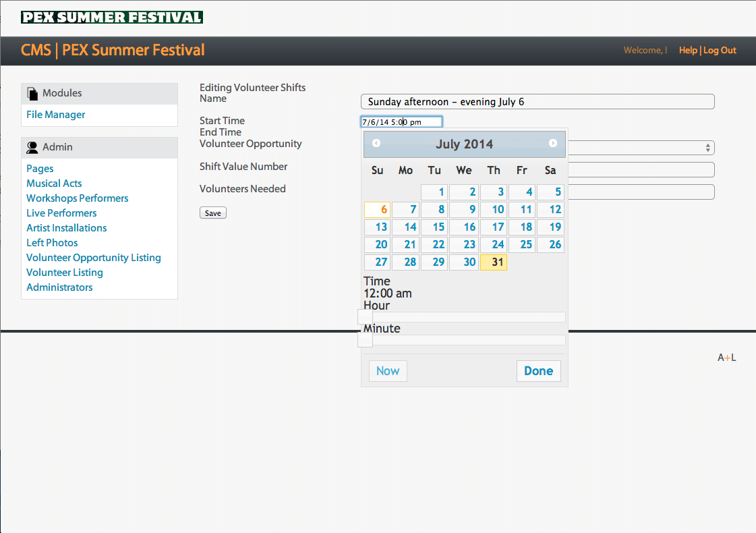Image resolution: width=756 pixels, height=533 pixels.
Task: Go to next month in calendar
Action: point(553,143)
